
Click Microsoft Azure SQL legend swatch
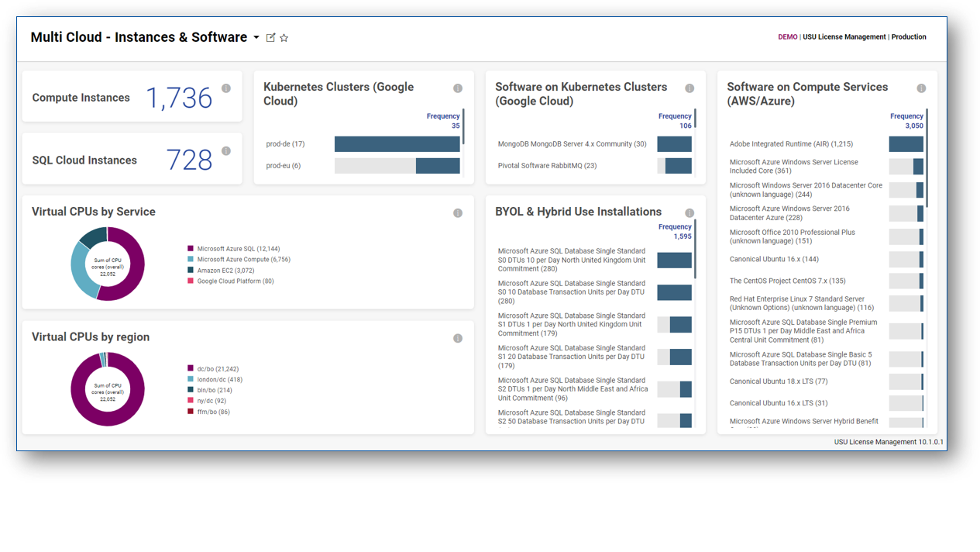(191, 249)
